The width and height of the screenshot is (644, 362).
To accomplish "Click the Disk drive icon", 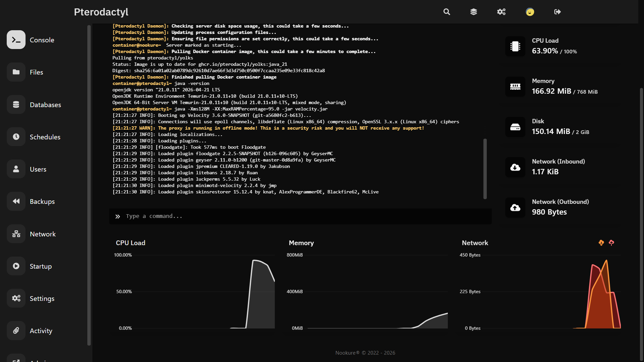I will 515,127.
